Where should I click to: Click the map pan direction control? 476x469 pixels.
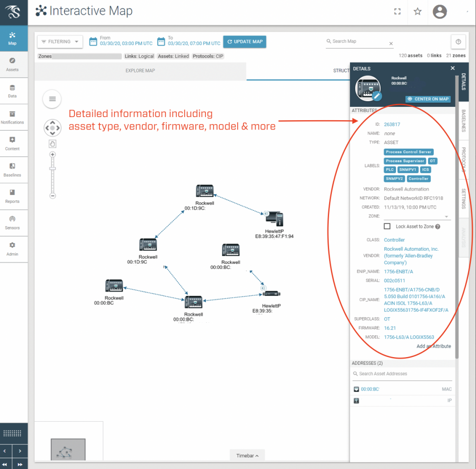click(x=52, y=128)
